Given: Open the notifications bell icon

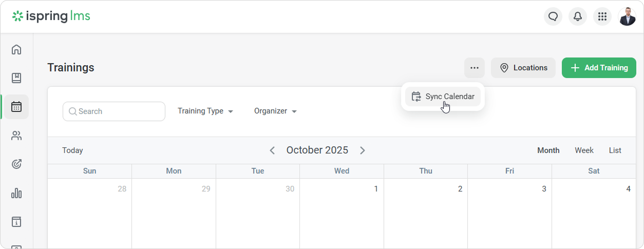Looking at the screenshot, I should (x=578, y=16).
